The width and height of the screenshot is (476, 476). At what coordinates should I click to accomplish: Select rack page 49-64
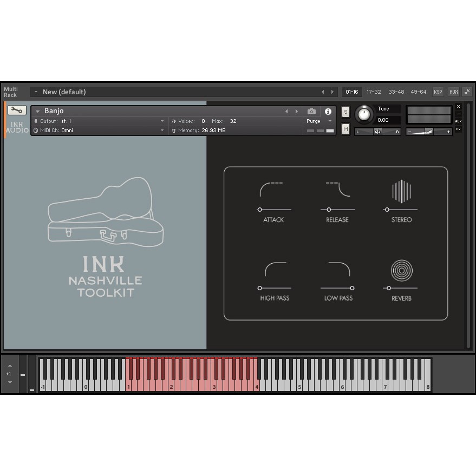pyautogui.click(x=418, y=92)
